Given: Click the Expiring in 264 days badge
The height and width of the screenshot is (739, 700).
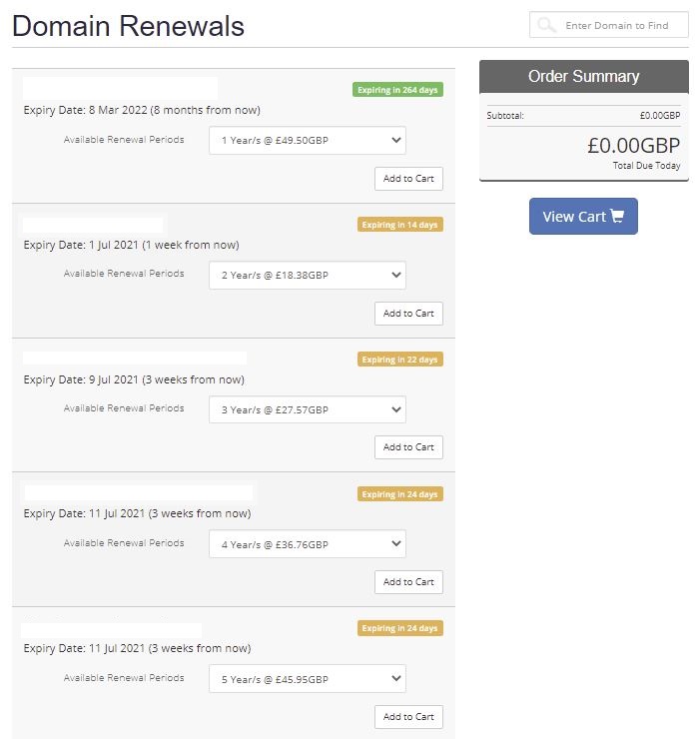Looking at the screenshot, I should [397, 90].
